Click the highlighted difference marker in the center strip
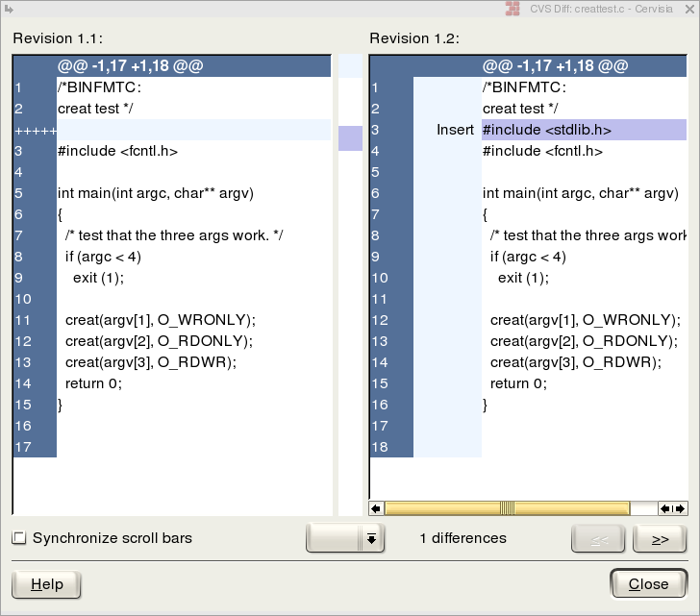The height and width of the screenshot is (616, 700). coord(350,138)
